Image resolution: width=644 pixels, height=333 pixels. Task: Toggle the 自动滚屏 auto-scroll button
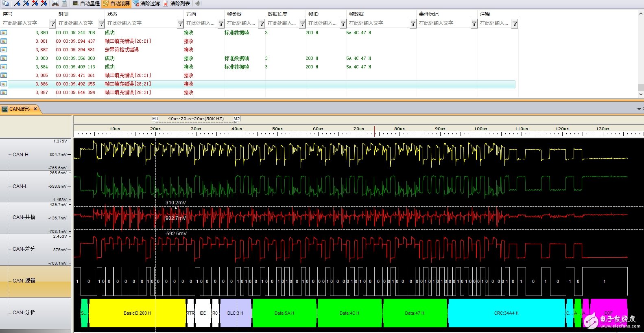click(116, 3)
